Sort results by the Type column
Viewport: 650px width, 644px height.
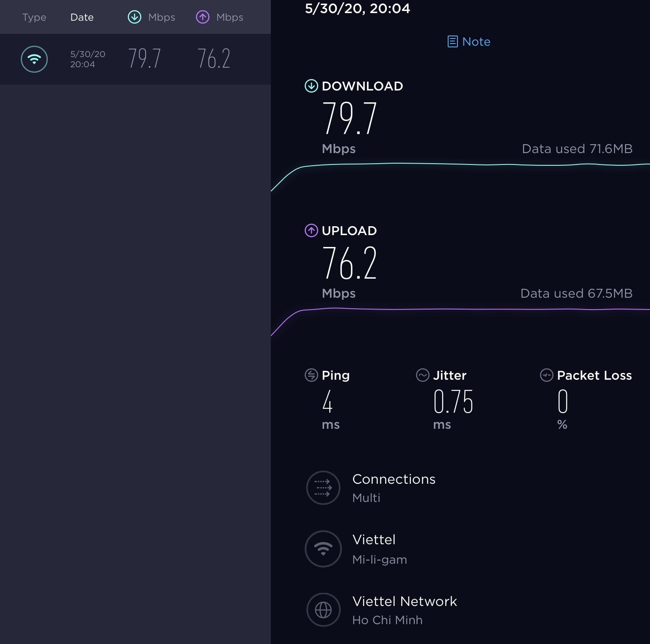click(34, 17)
